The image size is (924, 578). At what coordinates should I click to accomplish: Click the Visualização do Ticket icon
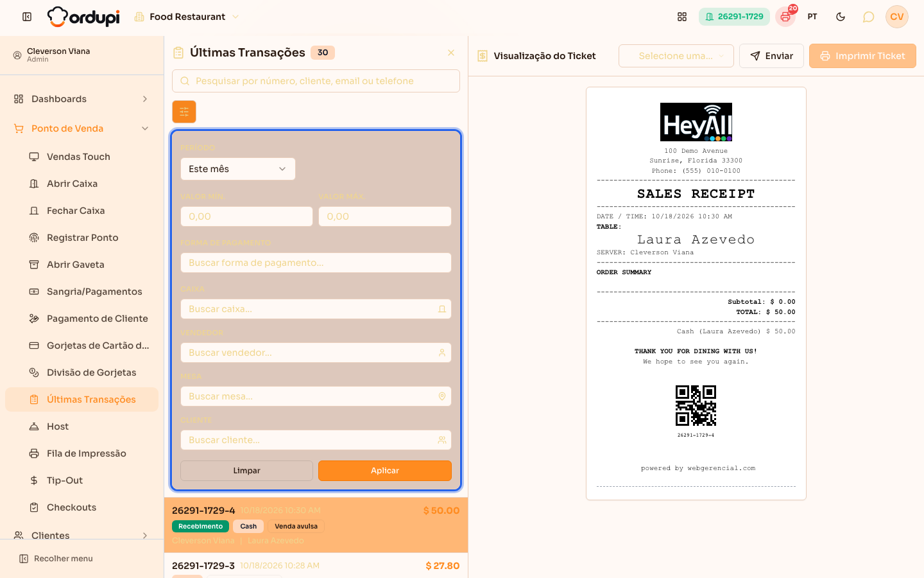click(x=483, y=56)
